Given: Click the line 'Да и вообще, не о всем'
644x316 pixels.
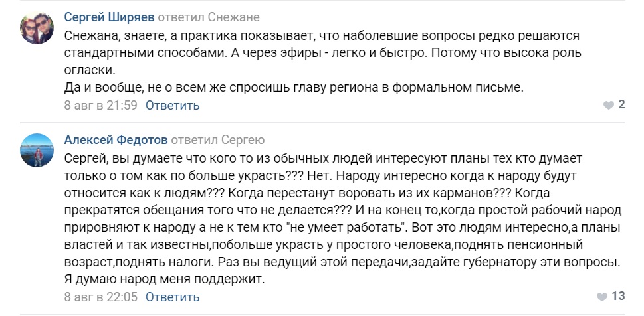Looking at the screenshot, I should click(x=294, y=88).
